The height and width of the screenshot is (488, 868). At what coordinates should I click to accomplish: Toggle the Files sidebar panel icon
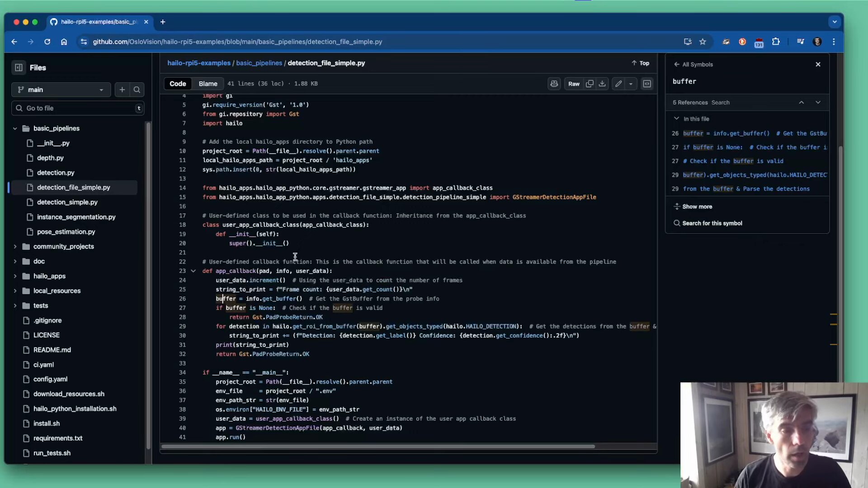point(18,67)
